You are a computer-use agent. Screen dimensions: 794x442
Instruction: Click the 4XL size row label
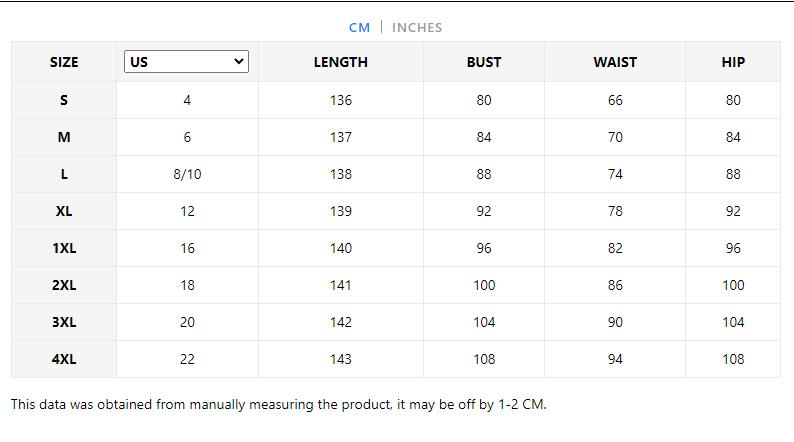coord(64,359)
